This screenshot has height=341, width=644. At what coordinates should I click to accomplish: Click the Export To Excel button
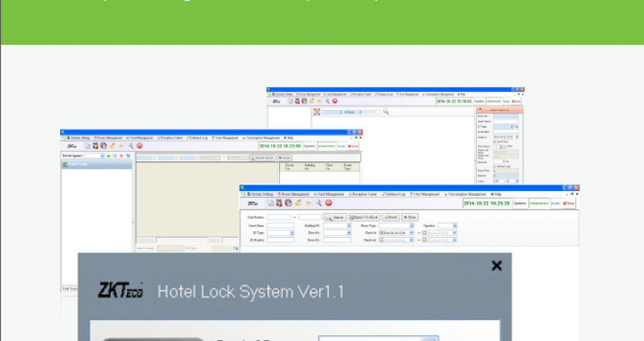pyautogui.click(x=363, y=216)
